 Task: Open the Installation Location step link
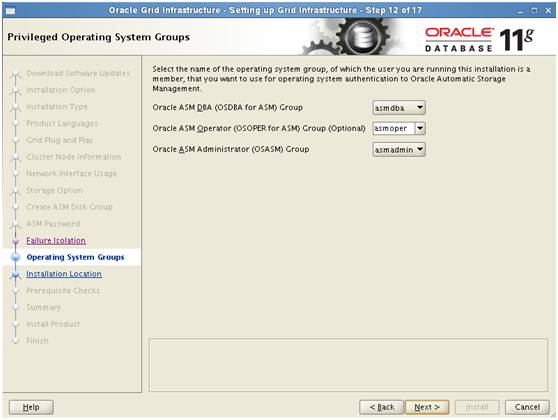click(64, 274)
